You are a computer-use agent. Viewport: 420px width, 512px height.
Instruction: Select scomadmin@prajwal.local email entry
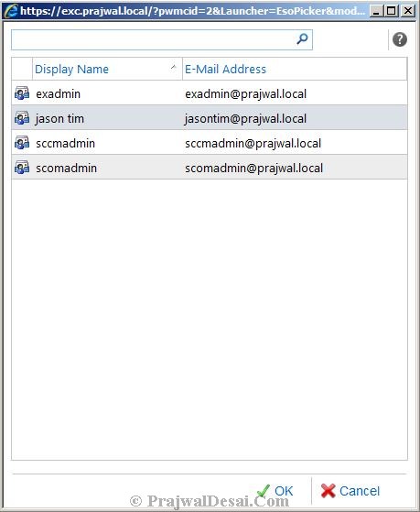[253, 169]
